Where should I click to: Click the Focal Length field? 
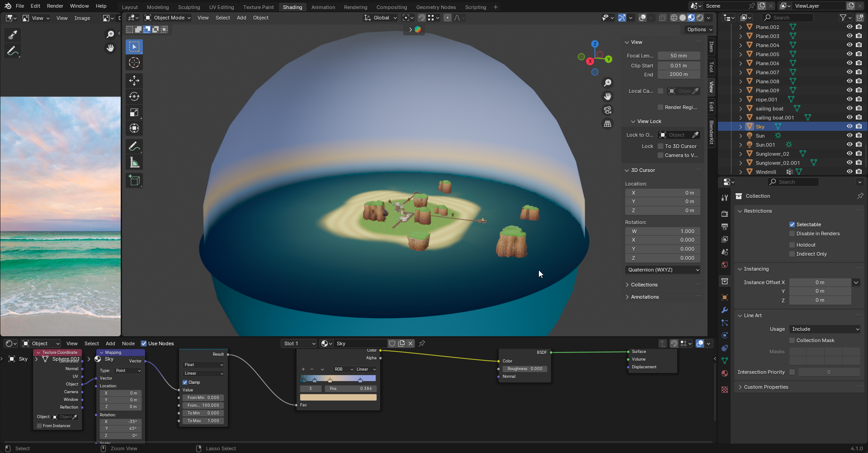(x=679, y=56)
